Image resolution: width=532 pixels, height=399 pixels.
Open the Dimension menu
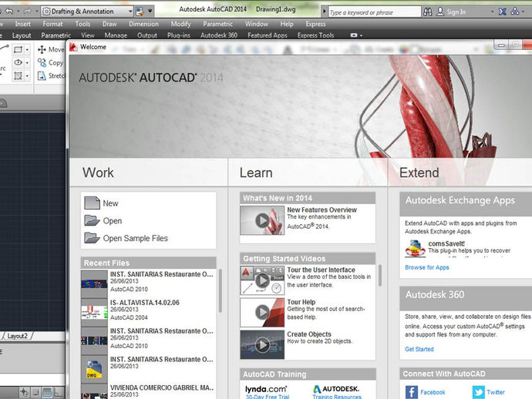click(143, 24)
